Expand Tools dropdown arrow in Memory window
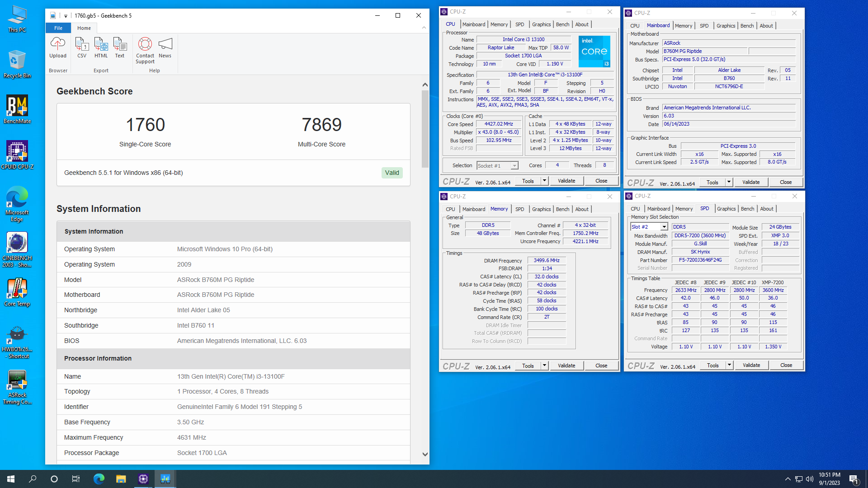868x488 pixels. point(544,366)
